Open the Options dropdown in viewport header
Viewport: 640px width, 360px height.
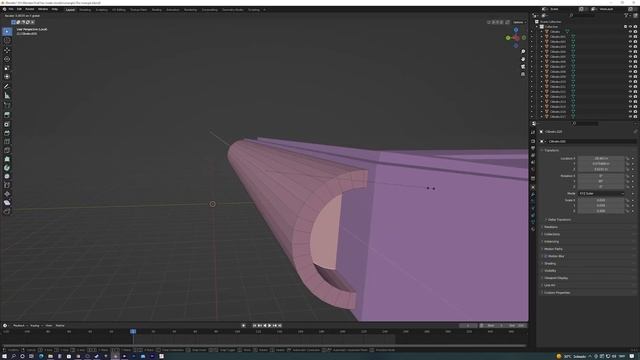[x=519, y=22]
